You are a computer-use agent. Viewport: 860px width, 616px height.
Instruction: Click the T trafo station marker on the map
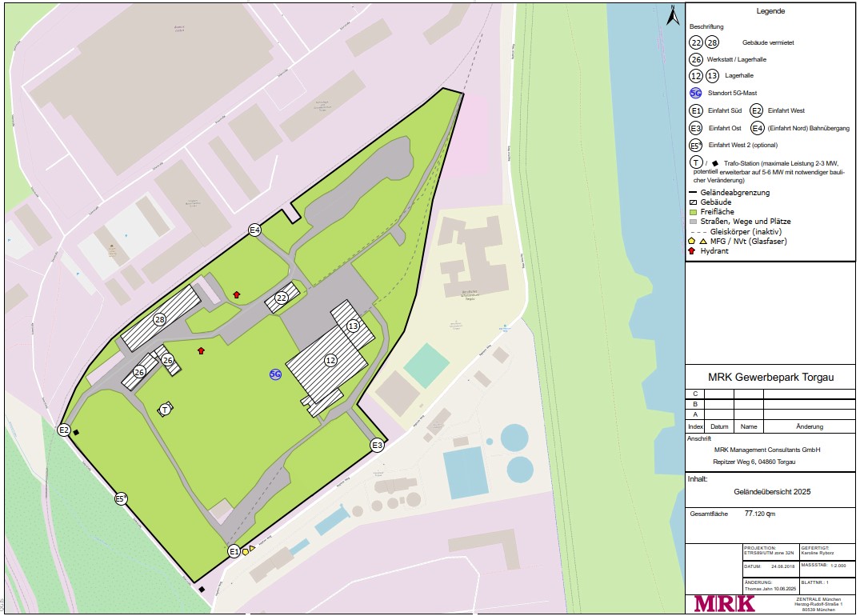pos(165,410)
